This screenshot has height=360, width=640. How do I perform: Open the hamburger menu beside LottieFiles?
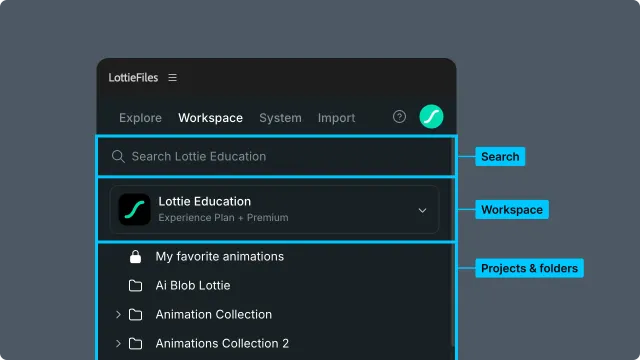[173, 78]
